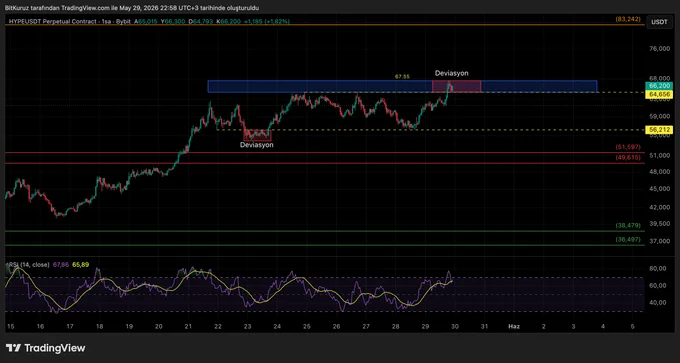Click the lower Deviasyon text label

pyautogui.click(x=257, y=145)
